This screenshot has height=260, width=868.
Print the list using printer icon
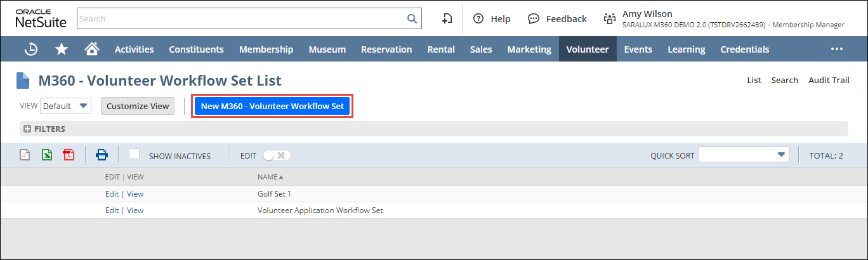[102, 155]
